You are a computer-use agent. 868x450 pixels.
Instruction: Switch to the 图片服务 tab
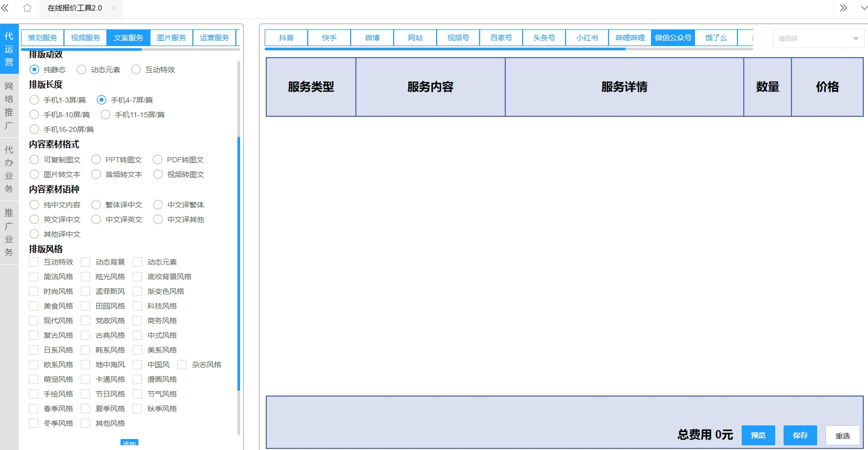[x=171, y=38]
